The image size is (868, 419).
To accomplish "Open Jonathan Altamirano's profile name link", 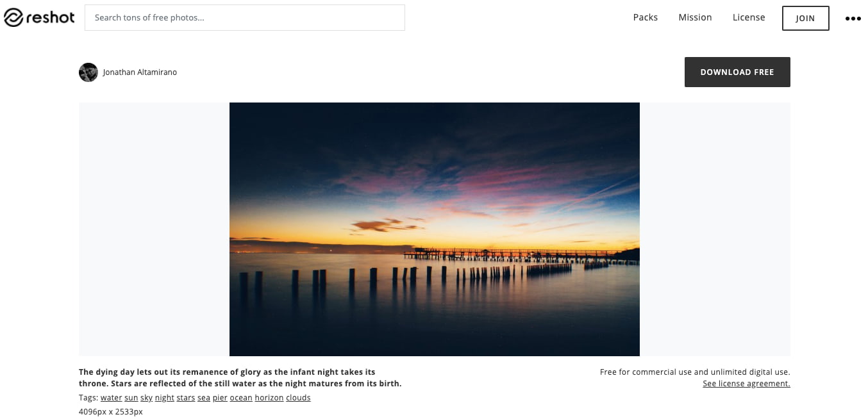I will [x=140, y=72].
